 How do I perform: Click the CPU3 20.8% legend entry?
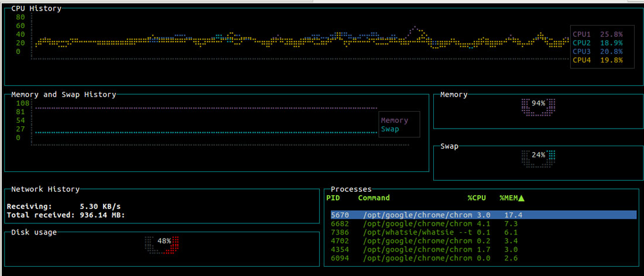pyautogui.click(x=598, y=51)
